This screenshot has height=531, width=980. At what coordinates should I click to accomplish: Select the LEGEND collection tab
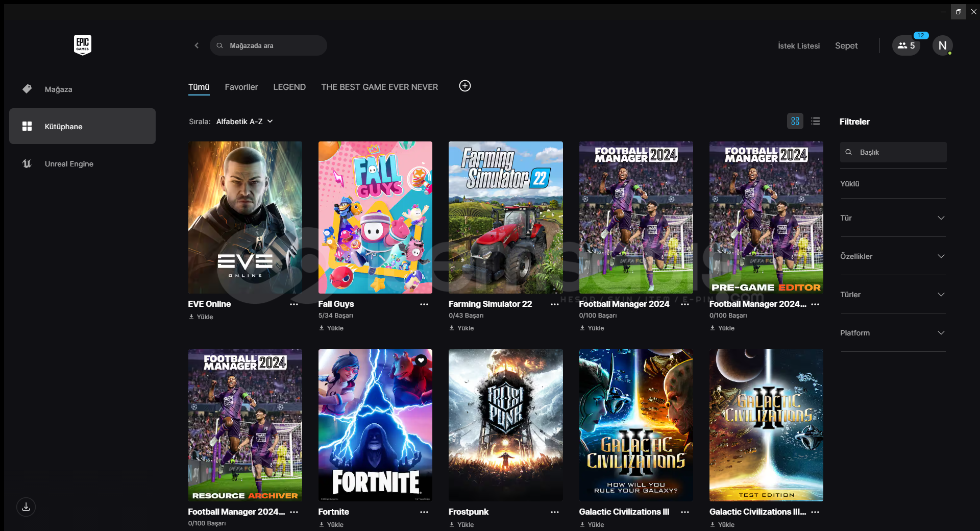(289, 87)
